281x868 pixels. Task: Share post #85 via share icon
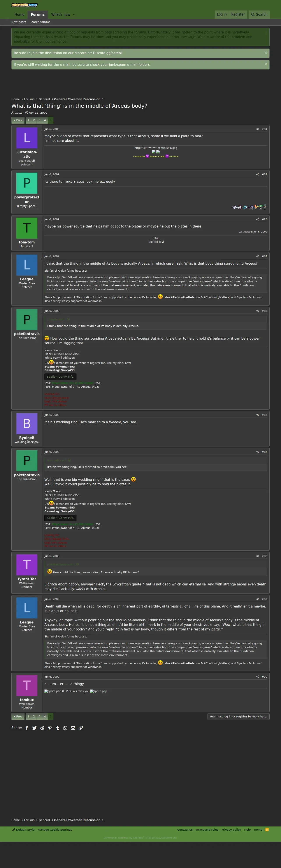click(x=257, y=311)
